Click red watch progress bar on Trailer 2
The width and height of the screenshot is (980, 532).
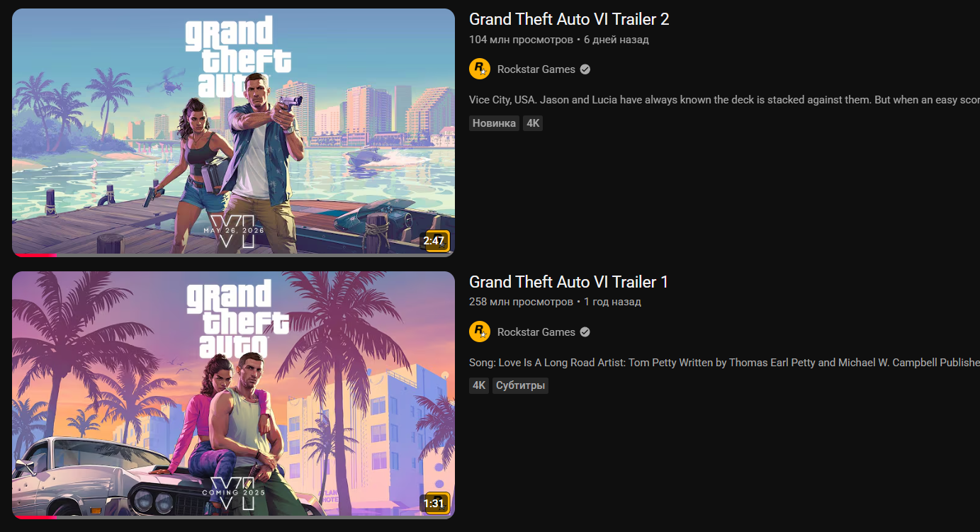tap(35, 255)
